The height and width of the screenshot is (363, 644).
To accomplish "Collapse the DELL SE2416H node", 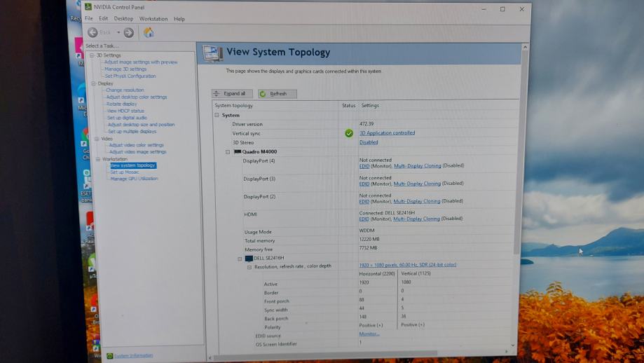I will 240,259.
